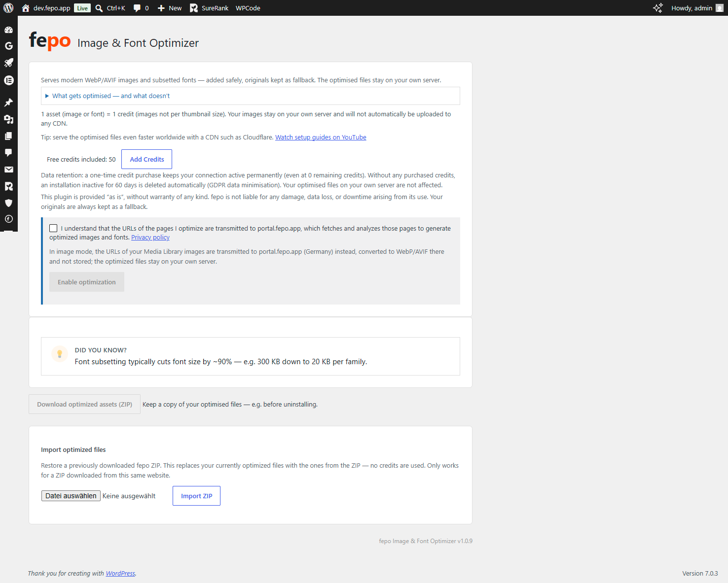
Task: Follow the WordPress footer link
Action: point(120,574)
